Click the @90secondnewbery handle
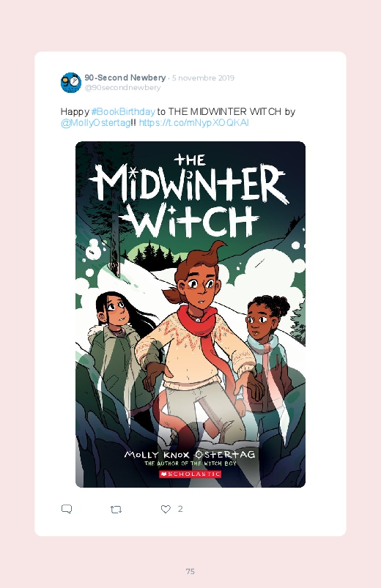This screenshot has height=588, width=381. coord(122,87)
